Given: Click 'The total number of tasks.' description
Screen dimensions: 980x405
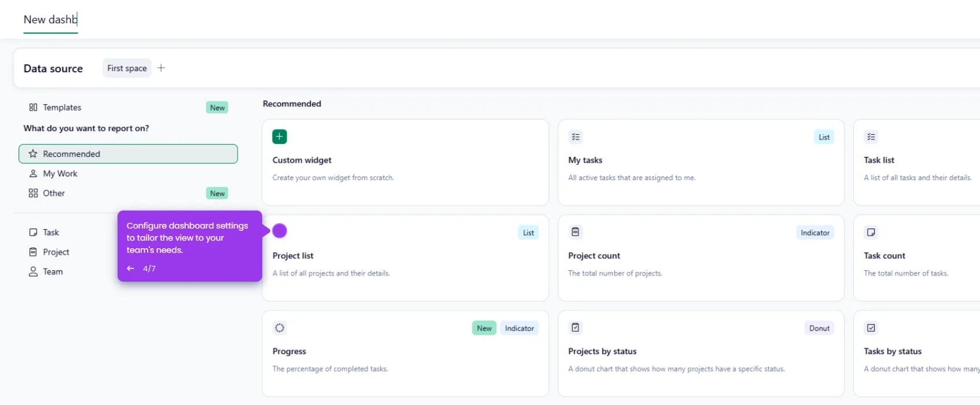Looking at the screenshot, I should [906, 273].
